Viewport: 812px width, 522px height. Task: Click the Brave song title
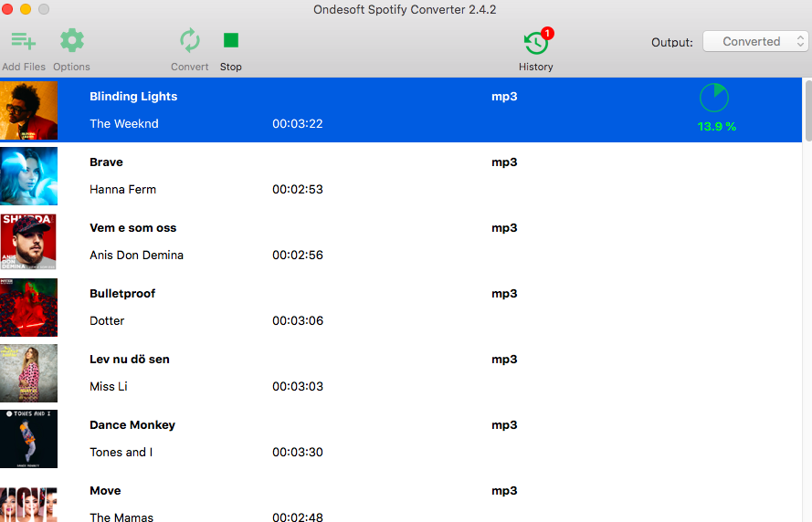click(x=106, y=162)
